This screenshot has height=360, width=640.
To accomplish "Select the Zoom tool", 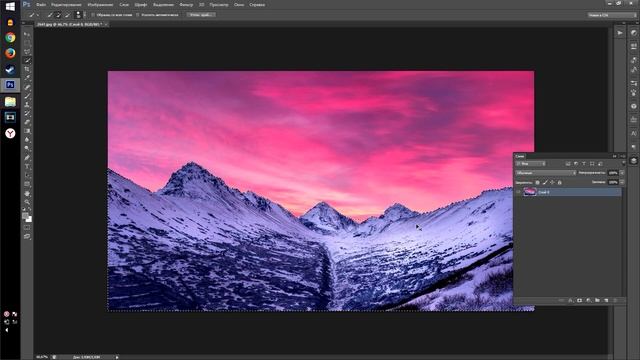I will [27, 202].
